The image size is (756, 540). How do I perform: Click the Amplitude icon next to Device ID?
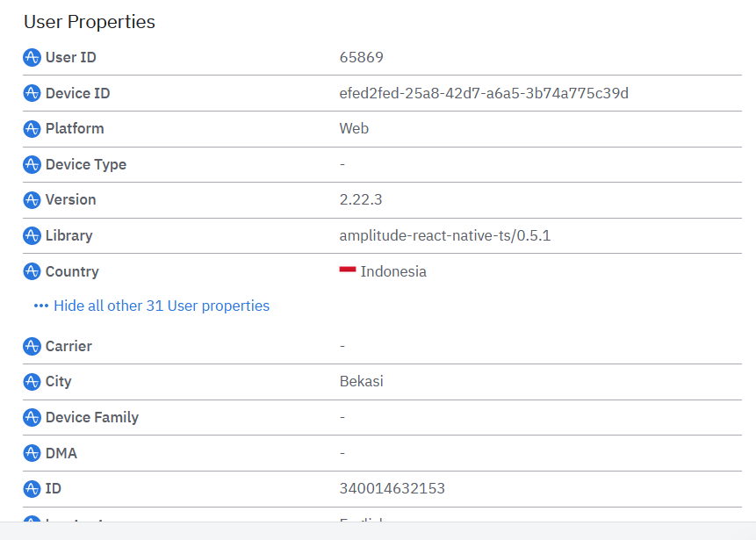tap(32, 93)
